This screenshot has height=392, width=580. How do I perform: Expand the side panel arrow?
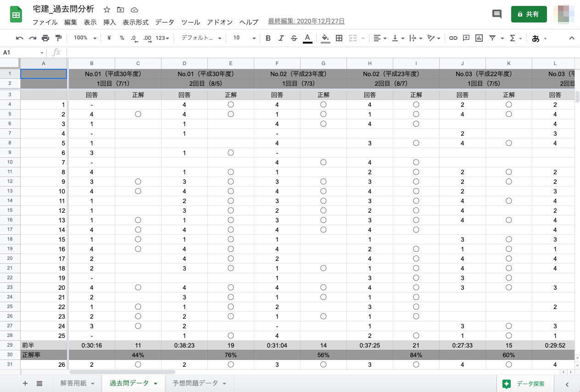coord(567,384)
